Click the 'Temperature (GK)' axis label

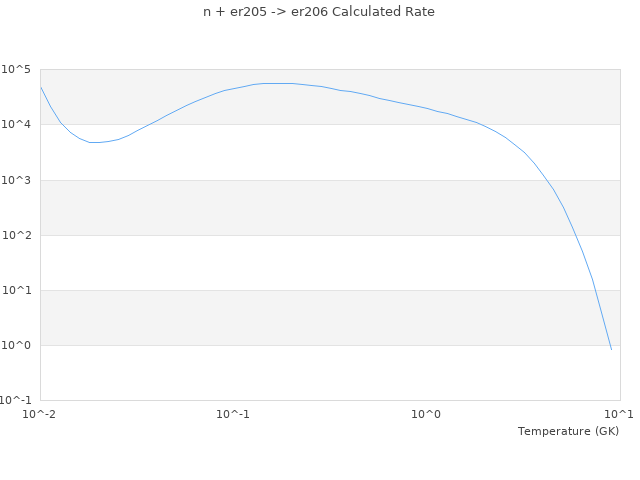[x=568, y=431]
